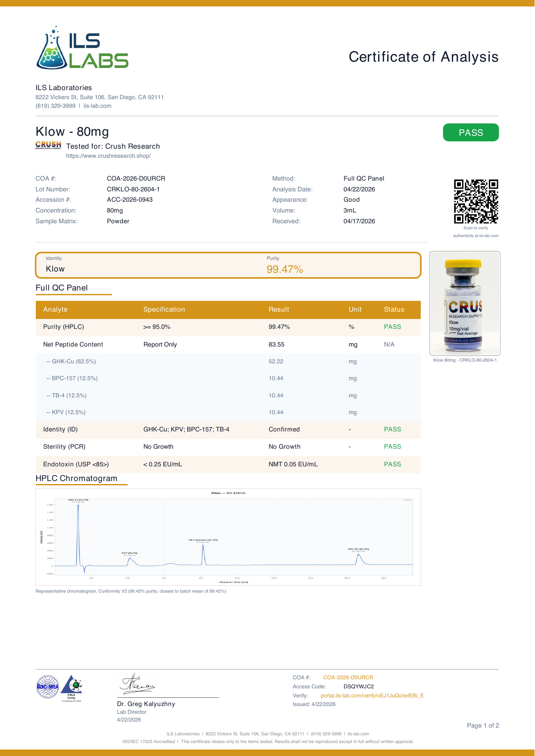The height and width of the screenshot is (756, 535).
Task: Click the PJLA Testing accreditation badge
Action: pyautogui.click(x=71, y=688)
